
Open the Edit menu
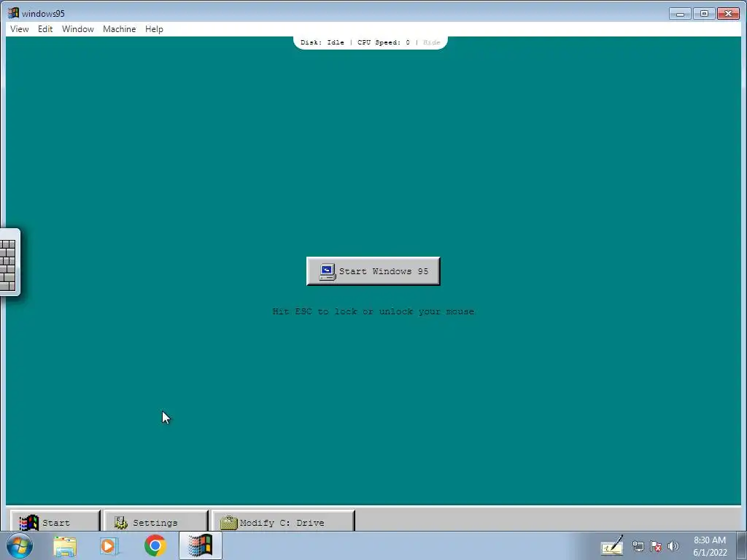(45, 29)
